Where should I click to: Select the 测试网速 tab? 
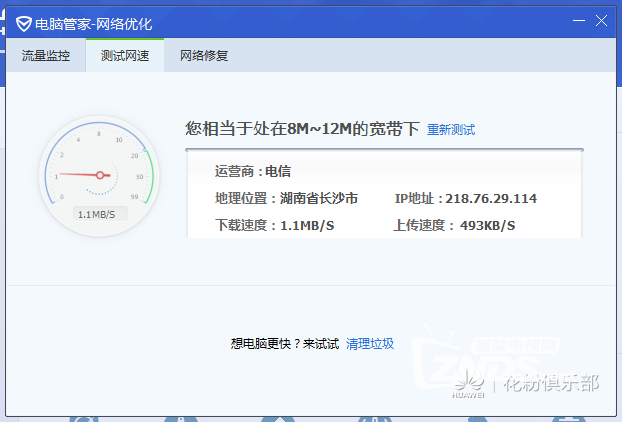[x=125, y=56]
